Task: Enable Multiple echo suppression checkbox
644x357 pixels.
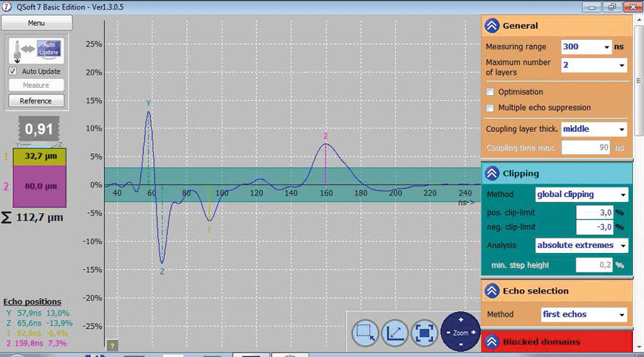Action: coord(490,108)
